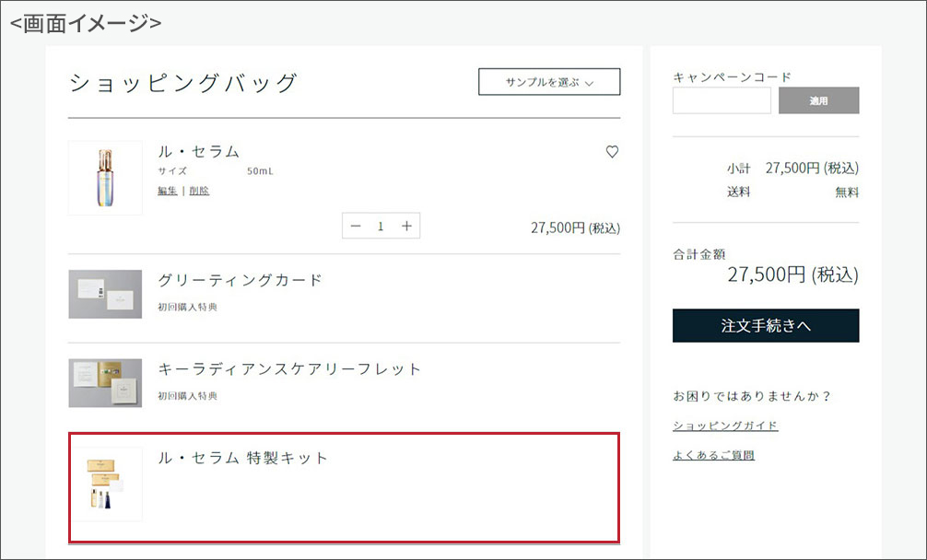
Task: Click 編集 link under ル・セラム
Action: click(168, 191)
